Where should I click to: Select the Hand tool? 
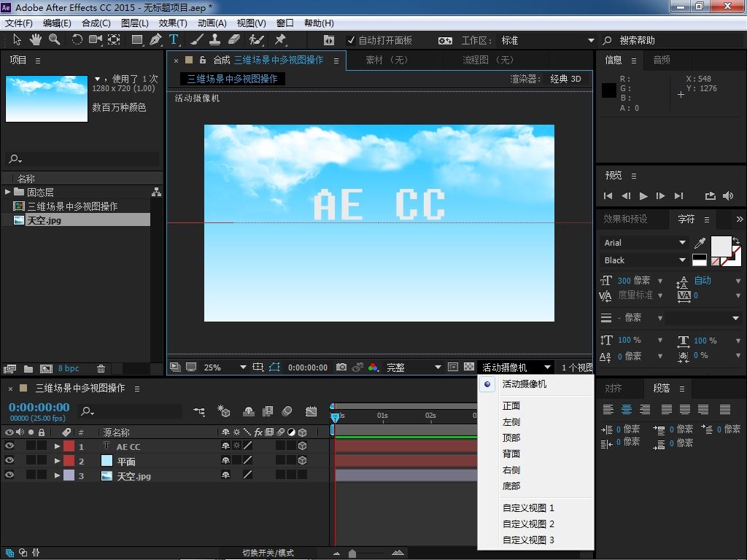click(x=36, y=40)
